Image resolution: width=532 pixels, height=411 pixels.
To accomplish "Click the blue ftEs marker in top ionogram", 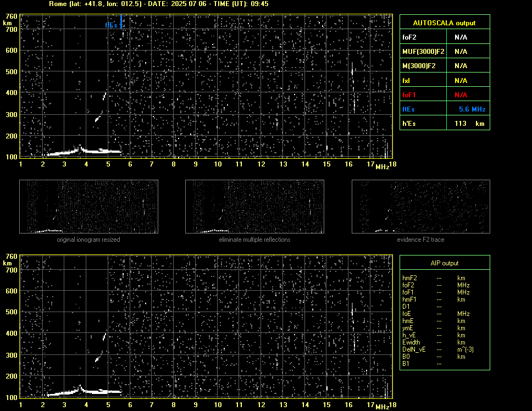I will click(121, 21).
